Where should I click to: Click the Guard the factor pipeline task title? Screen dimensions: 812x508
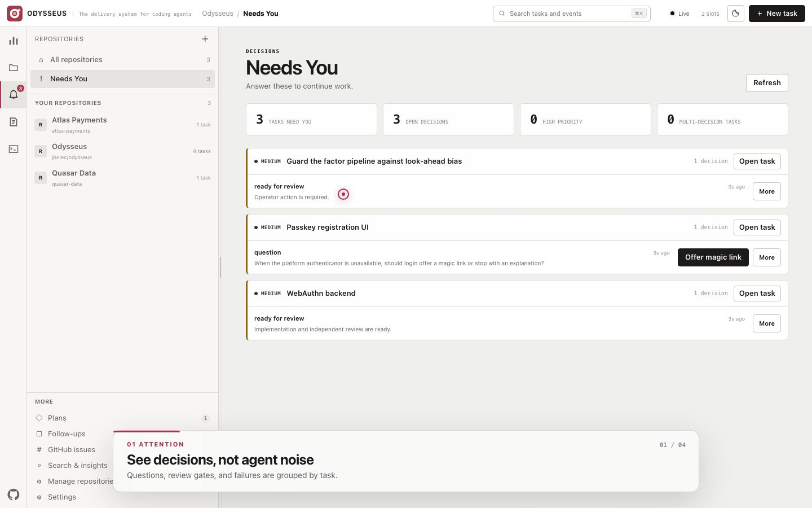tap(374, 161)
